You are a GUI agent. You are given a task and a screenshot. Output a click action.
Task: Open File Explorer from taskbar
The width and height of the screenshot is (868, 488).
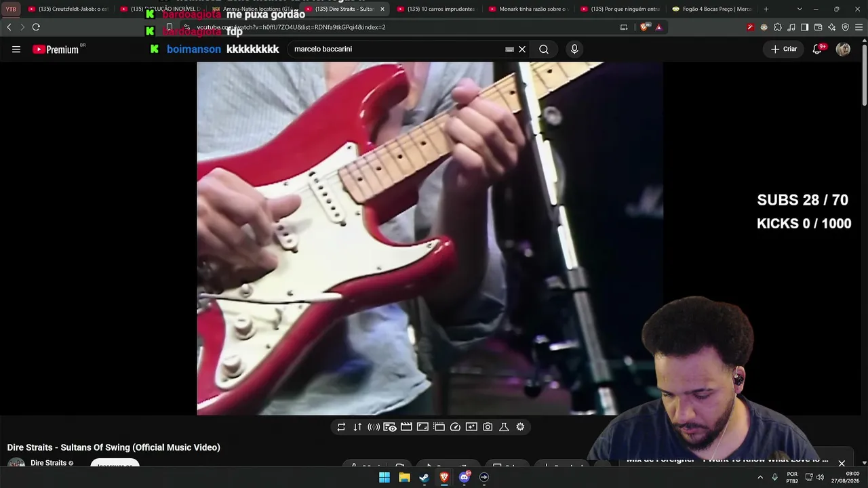(x=404, y=477)
